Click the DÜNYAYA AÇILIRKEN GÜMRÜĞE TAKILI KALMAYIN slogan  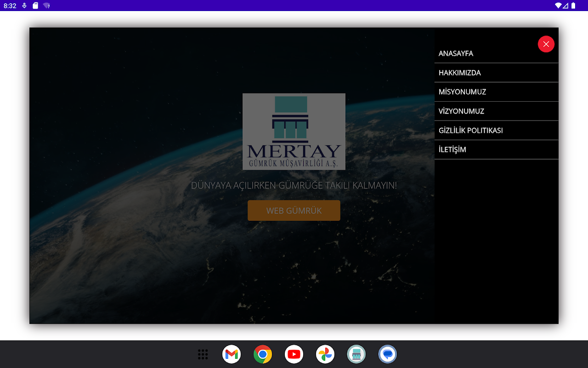[x=294, y=185]
